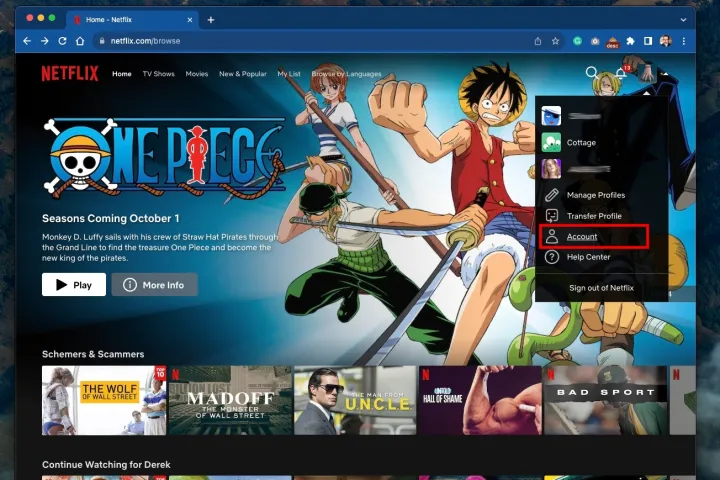
Task: Open Browse by Languages
Action: tap(346, 74)
